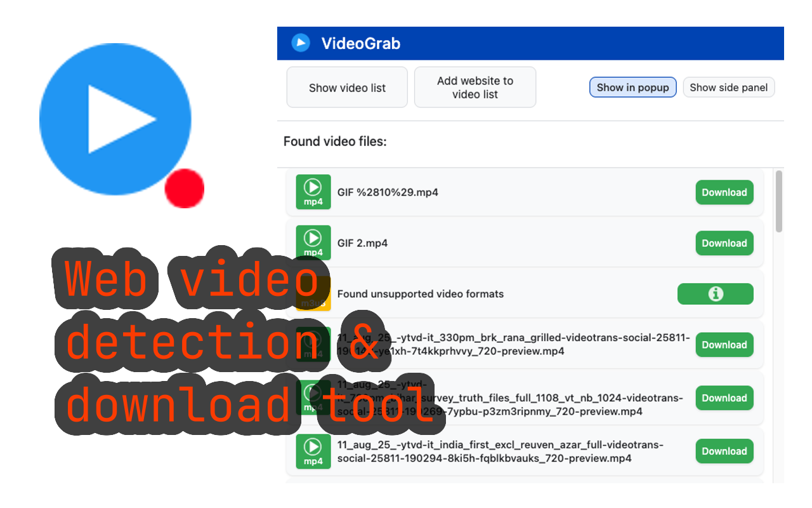Click the large blue play logo with red dot
Viewport: 812px width, 508px height.
tap(122, 126)
